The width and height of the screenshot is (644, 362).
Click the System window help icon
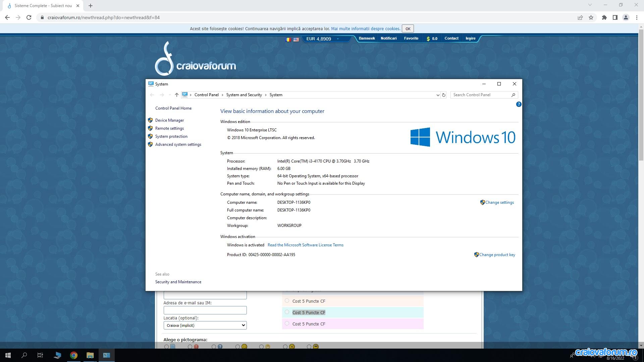519,104
